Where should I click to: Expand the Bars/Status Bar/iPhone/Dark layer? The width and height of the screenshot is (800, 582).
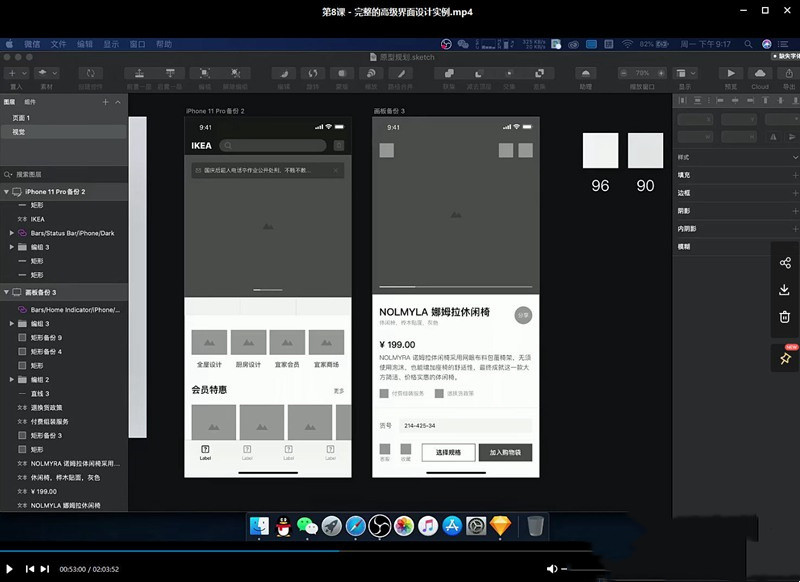point(11,233)
